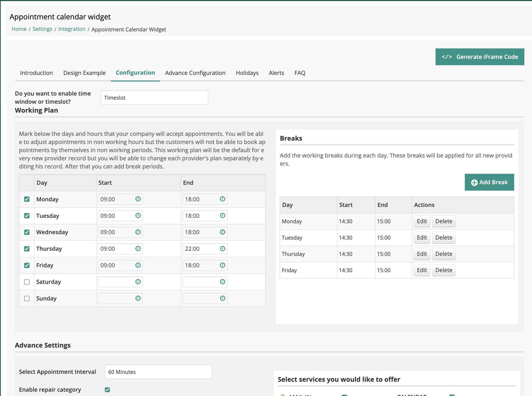Screen dimensions: 532x396
Task: Open clock icon for Thursday end time
Action: 222,249
